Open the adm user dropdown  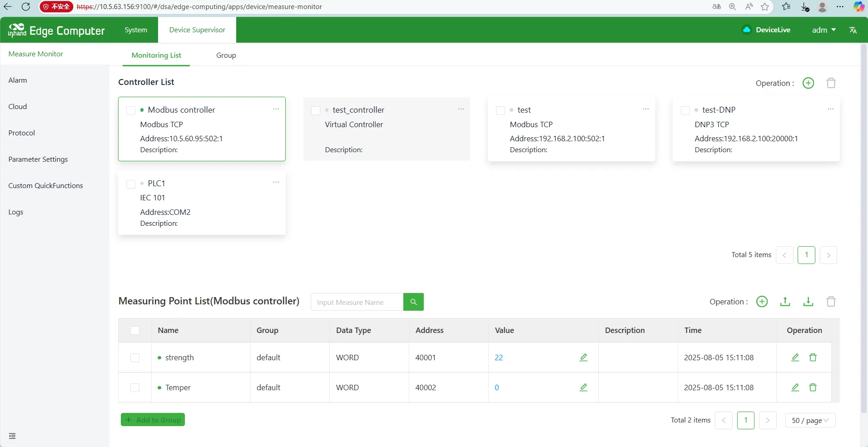click(x=824, y=30)
